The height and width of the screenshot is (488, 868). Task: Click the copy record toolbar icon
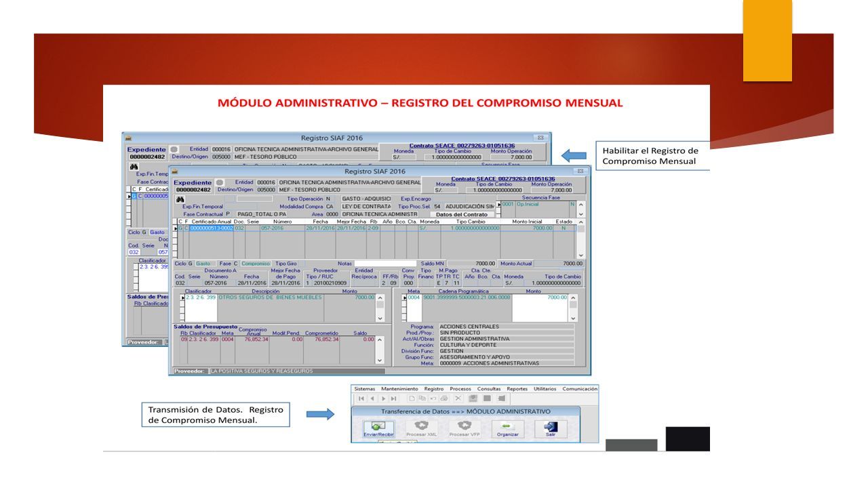tap(422, 399)
